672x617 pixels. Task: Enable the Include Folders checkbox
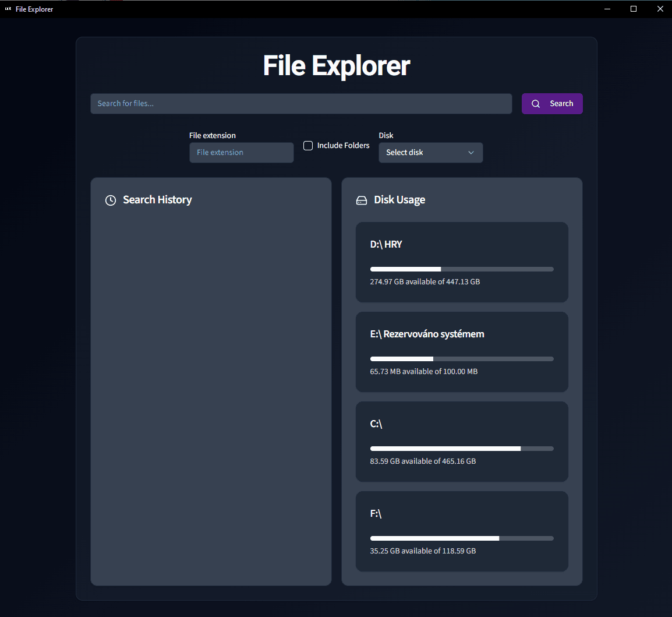coord(307,146)
